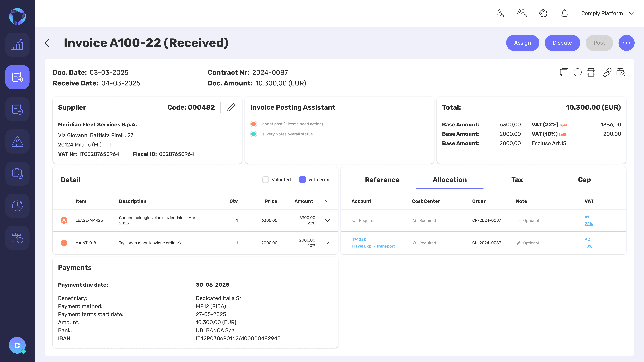
Task: Click the attachment paperclip icon
Action: coord(607,72)
